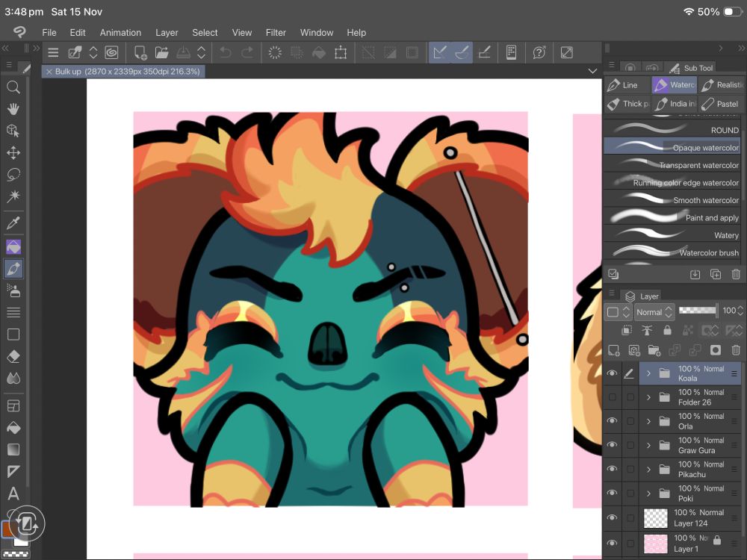
Task: Select the Move layer tool
Action: (x=13, y=152)
